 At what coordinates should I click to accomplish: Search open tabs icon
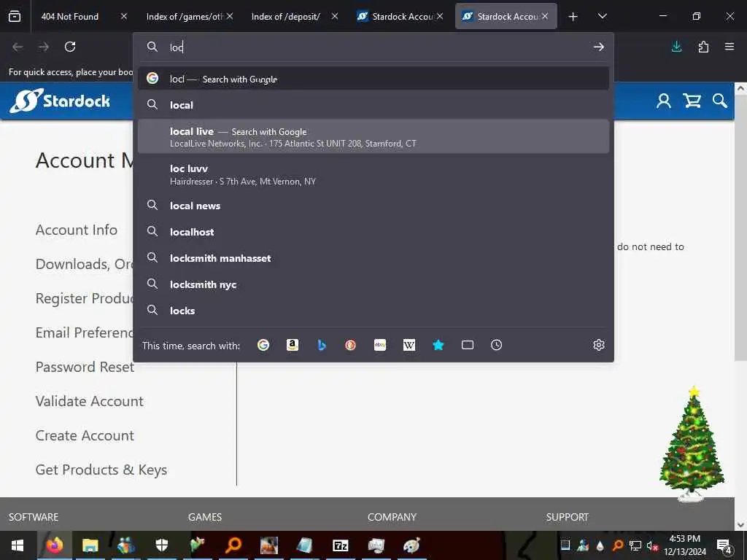pos(468,345)
